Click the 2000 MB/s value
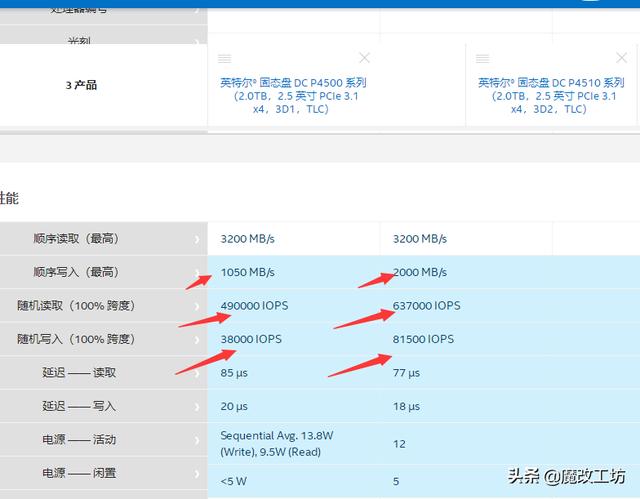The height and width of the screenshot is (499, 640). click(420, 272)
